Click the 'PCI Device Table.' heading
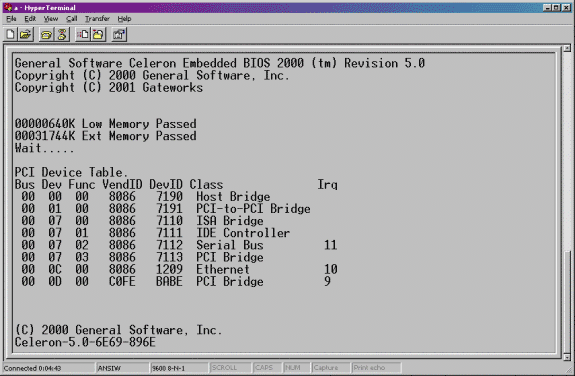575x376 pixels. 71,172
